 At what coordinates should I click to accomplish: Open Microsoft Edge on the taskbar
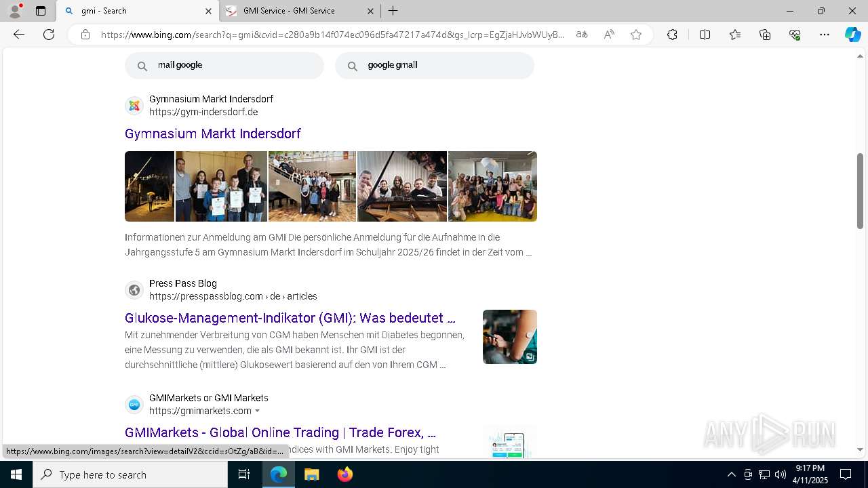click(279, 474)
